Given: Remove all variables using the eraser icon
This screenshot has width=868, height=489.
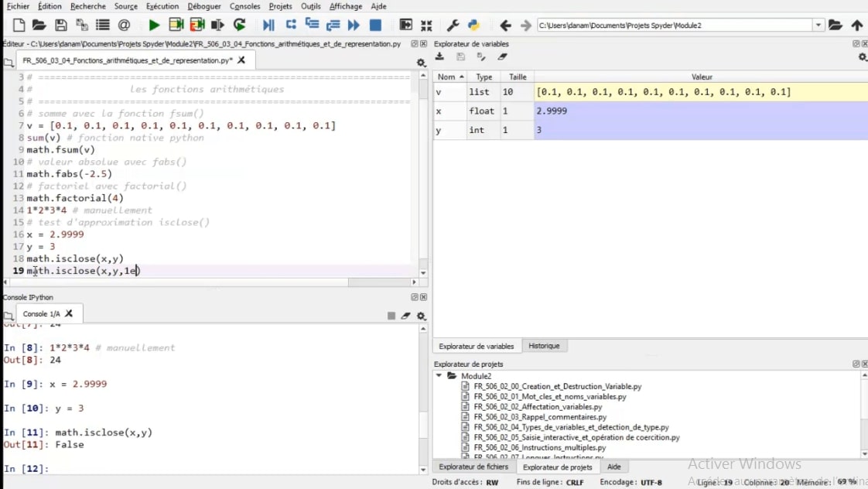Looking at the screenshot, I should [502, 57].
